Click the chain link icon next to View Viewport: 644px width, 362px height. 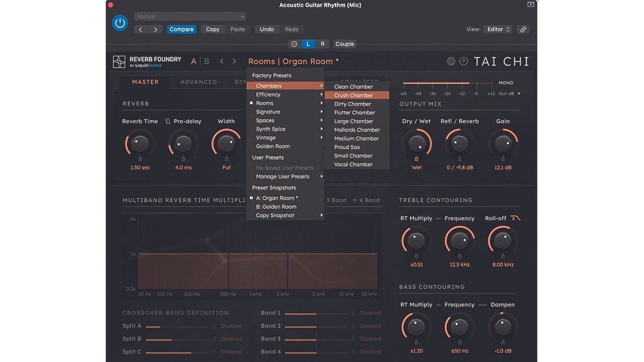click(x=523, y=29)
